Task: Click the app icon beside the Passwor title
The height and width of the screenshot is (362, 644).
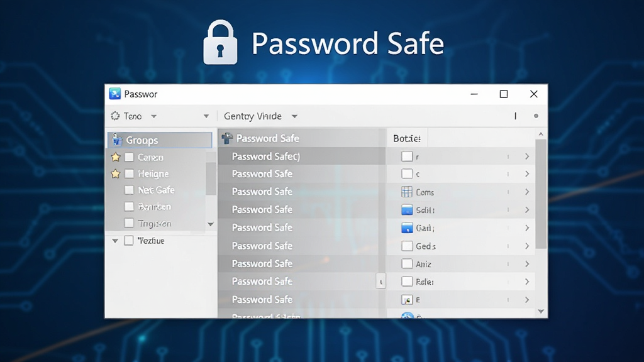Action: pyautogui.click(x=114, y=94)
